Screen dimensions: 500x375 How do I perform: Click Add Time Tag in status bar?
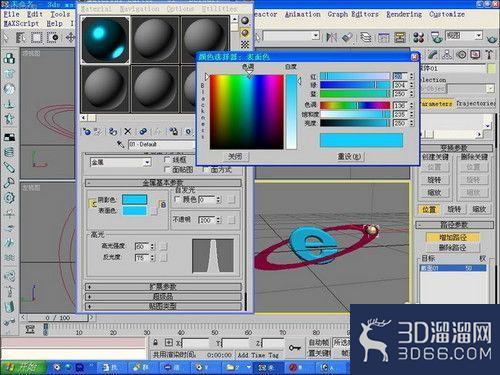(258, 355)
